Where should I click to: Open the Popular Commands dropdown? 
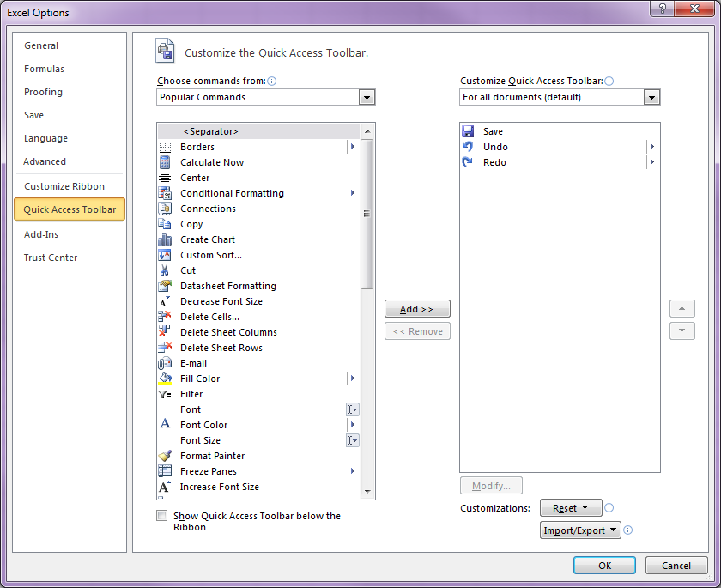[x=367, y=97]
